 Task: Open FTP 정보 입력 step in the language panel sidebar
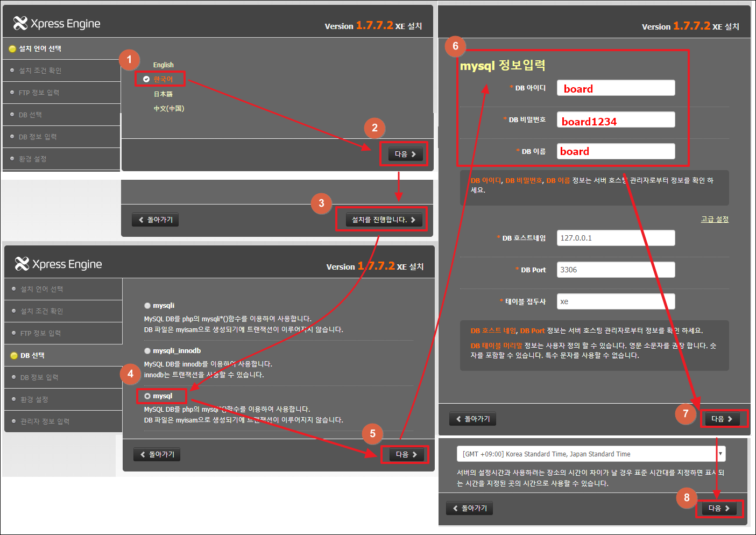[61, 93]
